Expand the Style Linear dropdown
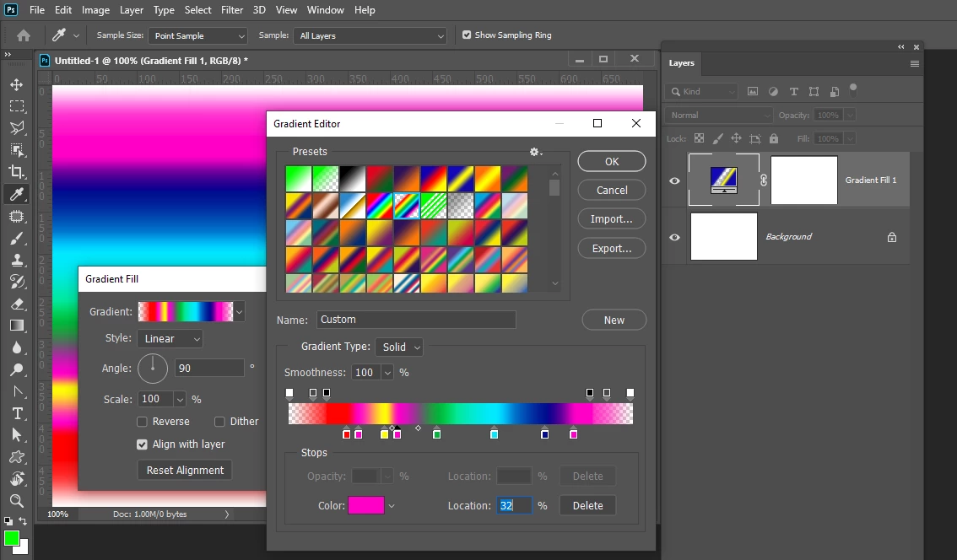 pos(170,338)
